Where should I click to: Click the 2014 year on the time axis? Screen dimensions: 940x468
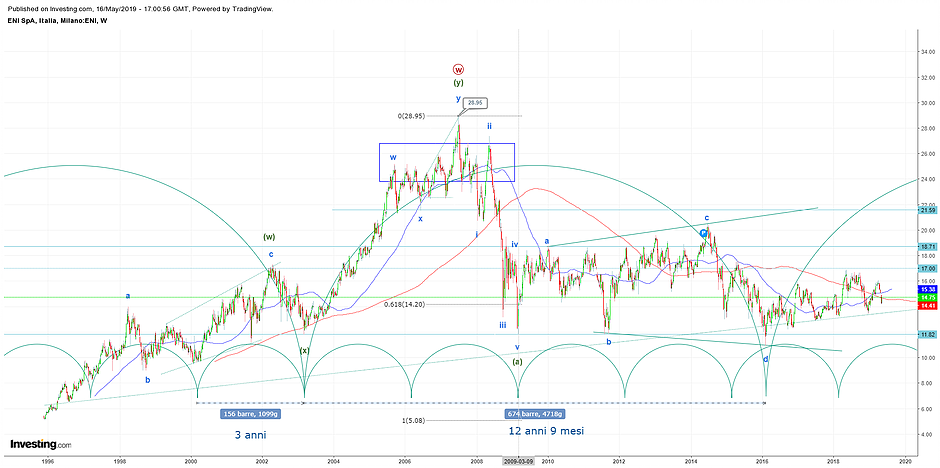coord(691,461)
